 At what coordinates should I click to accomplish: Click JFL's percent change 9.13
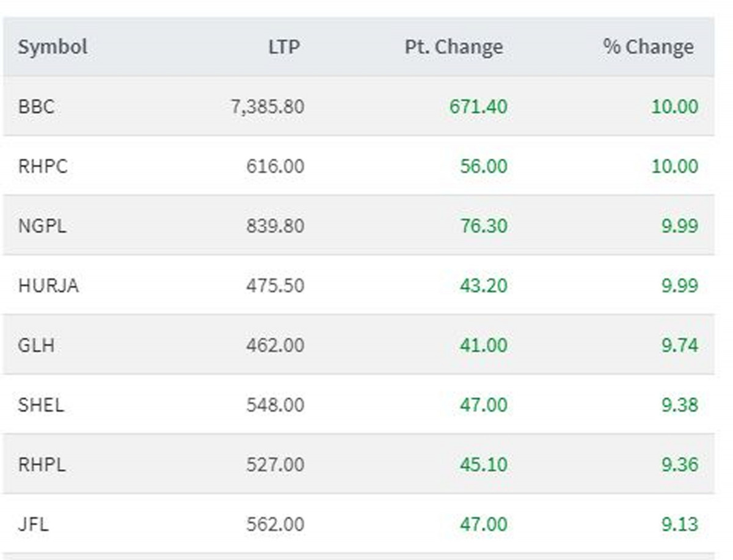pos(679,525)
